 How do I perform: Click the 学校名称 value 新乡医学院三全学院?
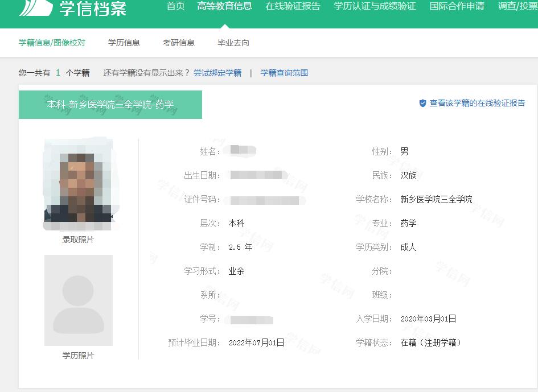pyautogui.click(x=436, y=200)
